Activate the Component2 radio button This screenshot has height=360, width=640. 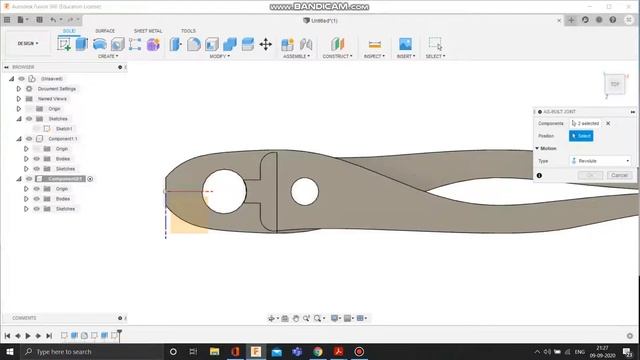[90, 179]
